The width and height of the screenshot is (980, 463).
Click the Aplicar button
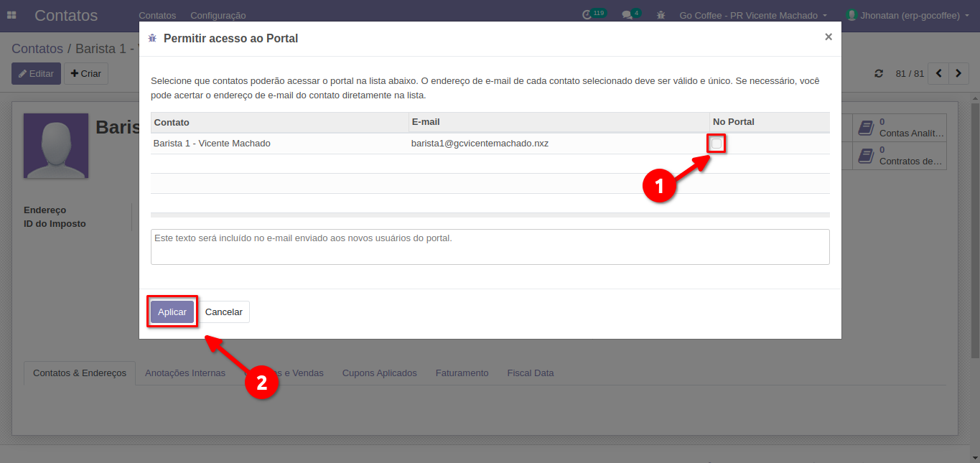pos(172,312)
